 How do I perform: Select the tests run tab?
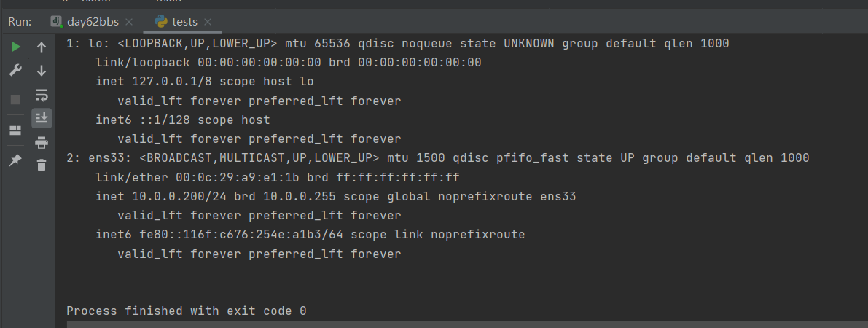[184, 22]
